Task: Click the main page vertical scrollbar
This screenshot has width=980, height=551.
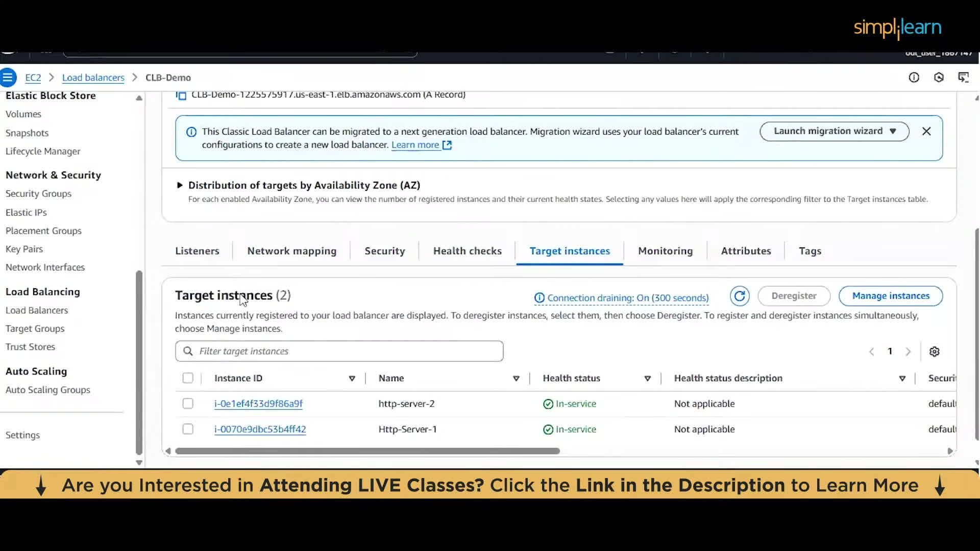Action: pos(977,334)
